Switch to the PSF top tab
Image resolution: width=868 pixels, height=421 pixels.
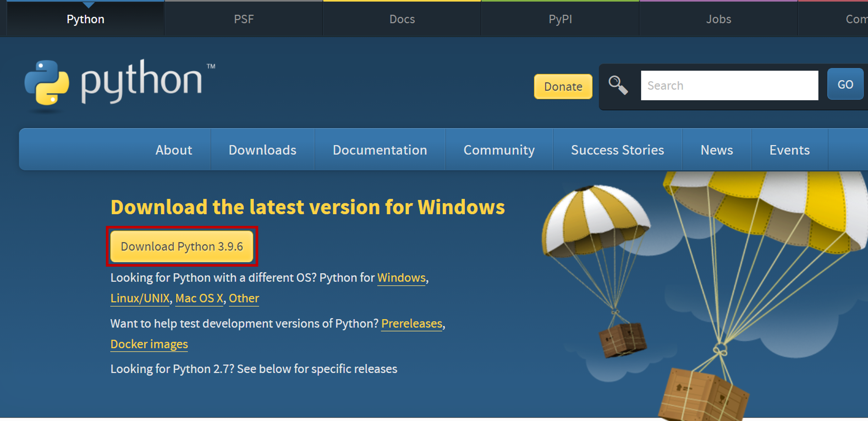point(244,19)
